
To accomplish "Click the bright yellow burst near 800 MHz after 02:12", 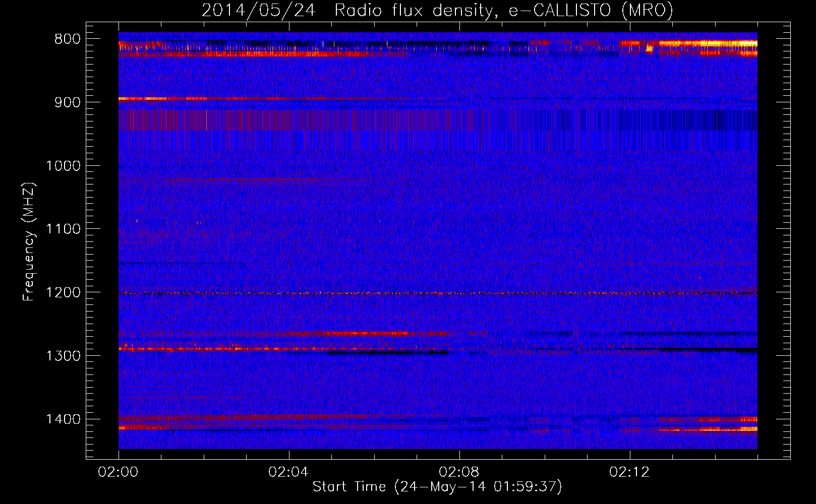I will [708, 44].
